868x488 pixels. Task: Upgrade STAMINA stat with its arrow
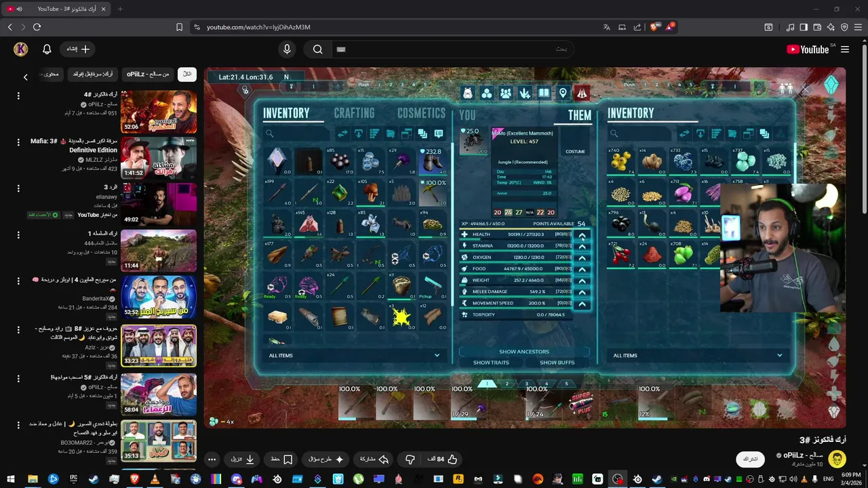click(x=582, y=246)
